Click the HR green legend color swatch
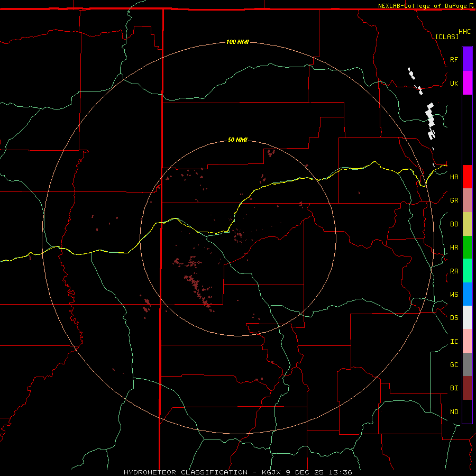The width and height of the screenshot is (476, 476). [x=467, y=248]
